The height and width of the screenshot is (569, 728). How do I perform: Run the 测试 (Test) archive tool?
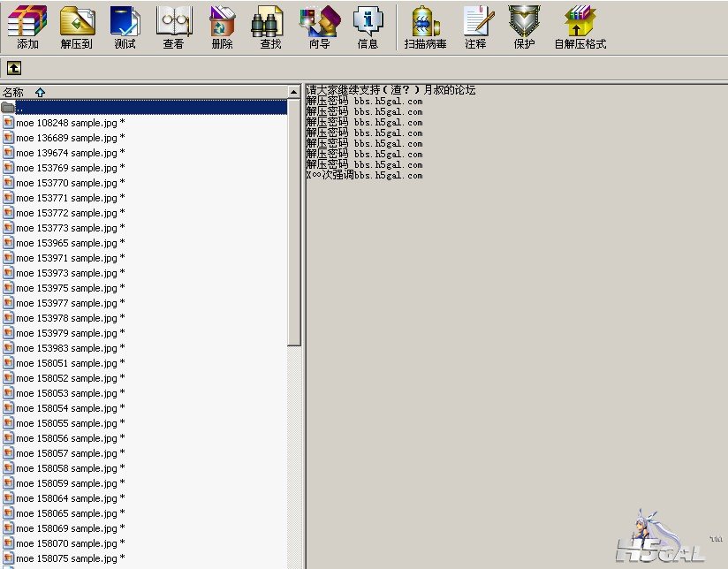pos(125,27)
